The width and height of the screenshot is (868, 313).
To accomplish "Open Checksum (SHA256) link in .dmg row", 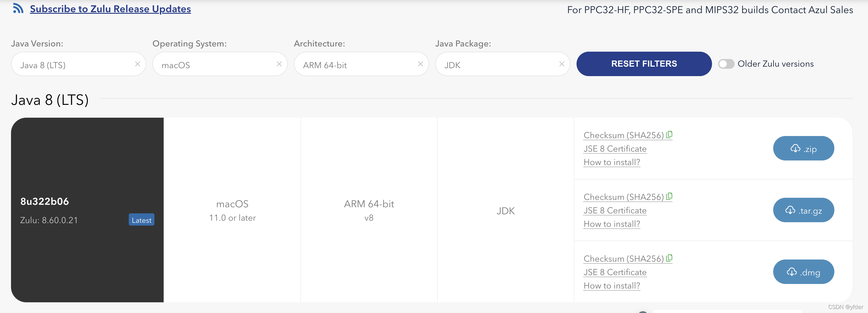I will coord(623,258).
